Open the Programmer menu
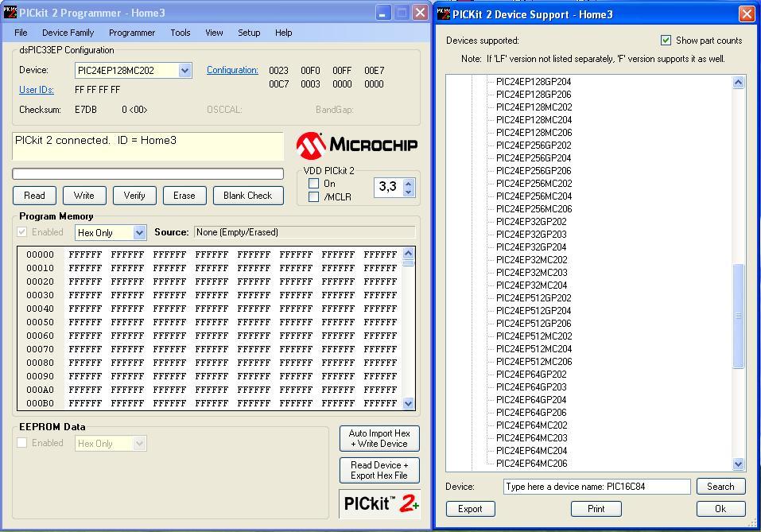 pyautogui.click(x=132, y=33)
